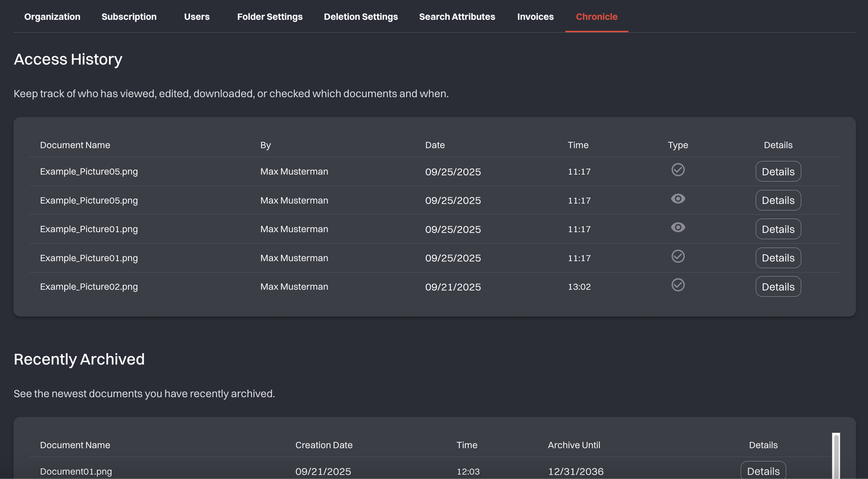
Task: Click the Archive Until column header
Action: point(574,445)
